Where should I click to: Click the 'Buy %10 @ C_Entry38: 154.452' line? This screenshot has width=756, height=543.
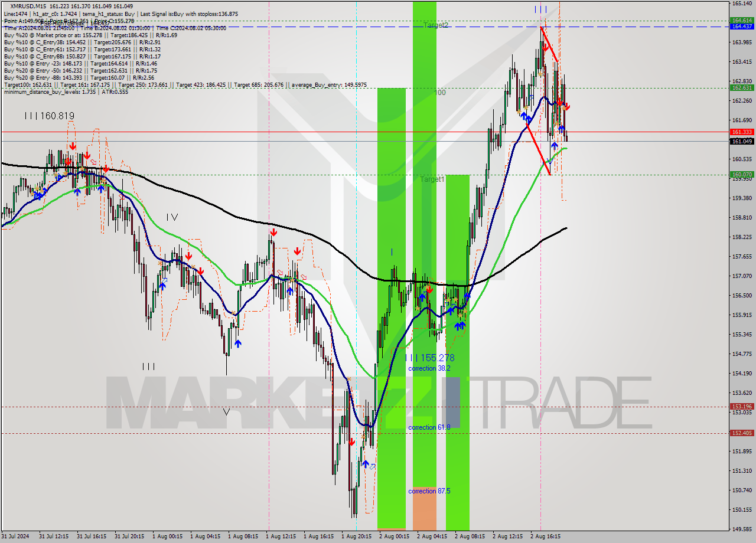coord(82,42)
